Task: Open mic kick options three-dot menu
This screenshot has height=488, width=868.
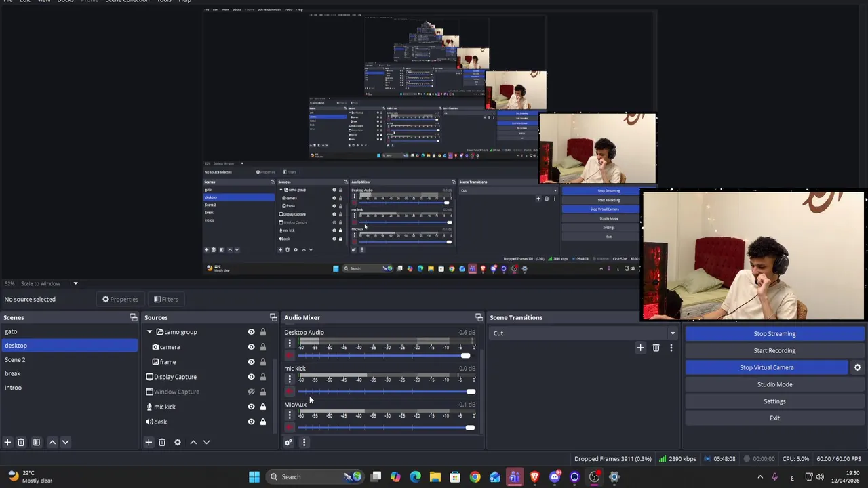Action: pyautogui.click(x=290, y=380)
